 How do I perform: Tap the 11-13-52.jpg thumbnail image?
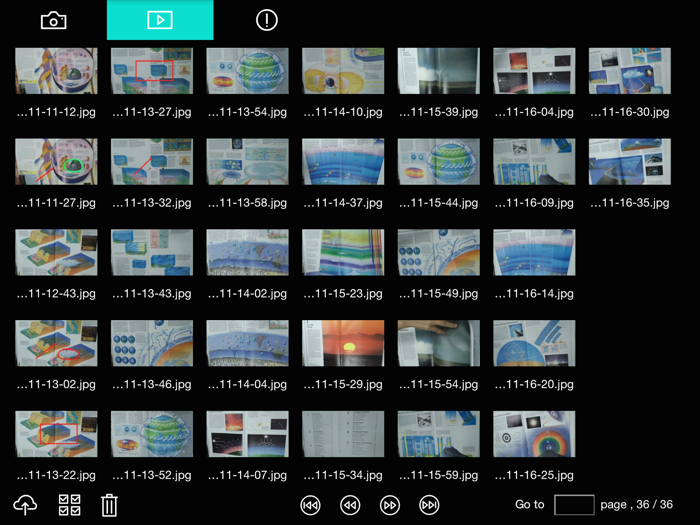click(152, 434)
